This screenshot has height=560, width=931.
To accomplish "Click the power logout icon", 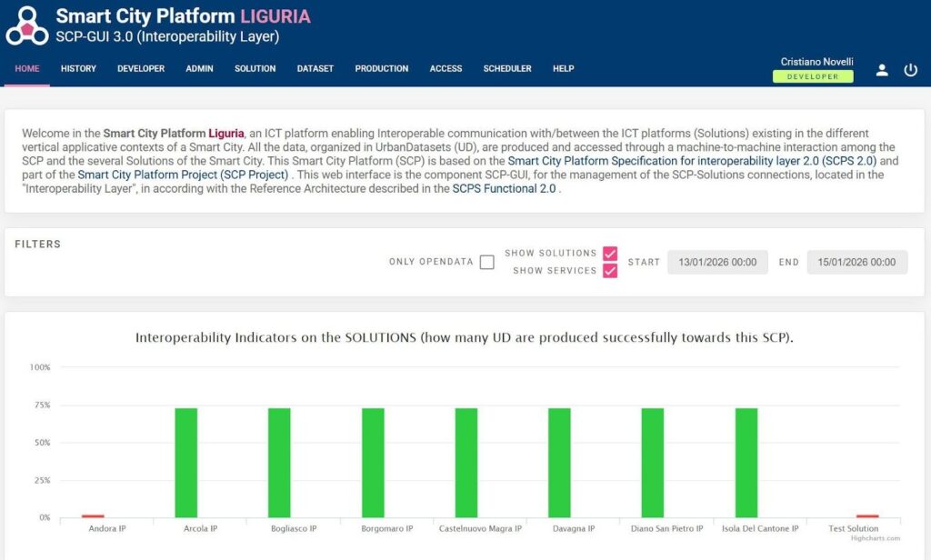I will pos(910,70).
